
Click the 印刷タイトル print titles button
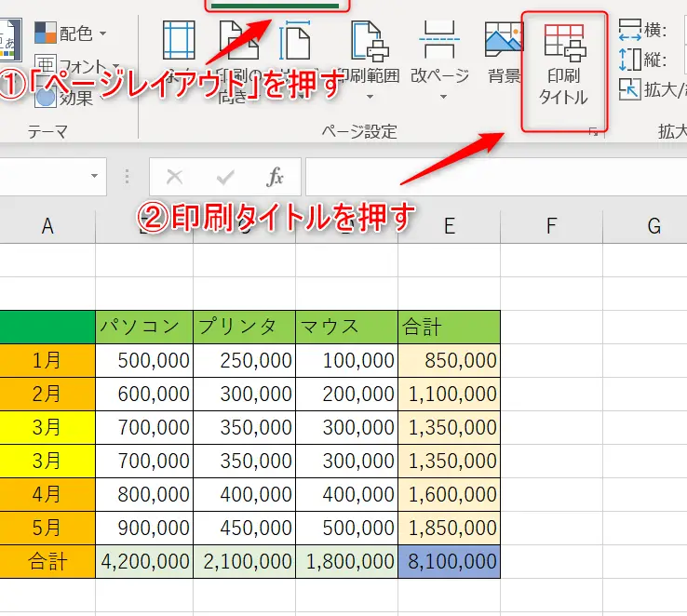[x=564, y=66]
